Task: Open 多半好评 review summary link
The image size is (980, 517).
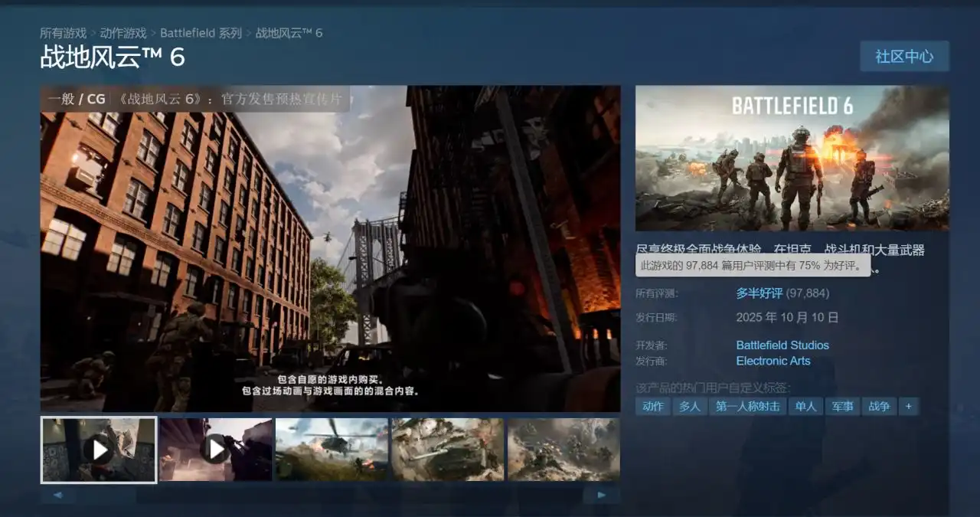Action: coord(759,293)
